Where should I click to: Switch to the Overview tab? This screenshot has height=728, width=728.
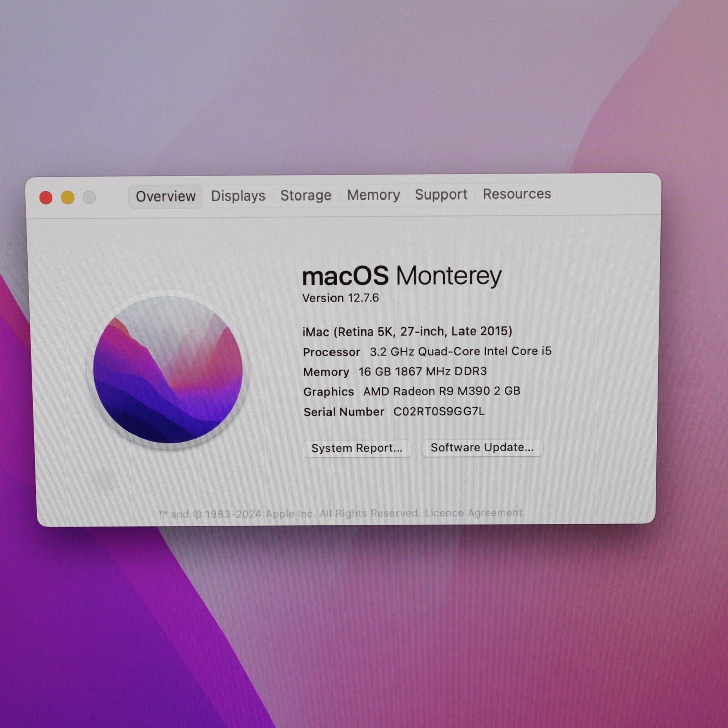point(165,196)
